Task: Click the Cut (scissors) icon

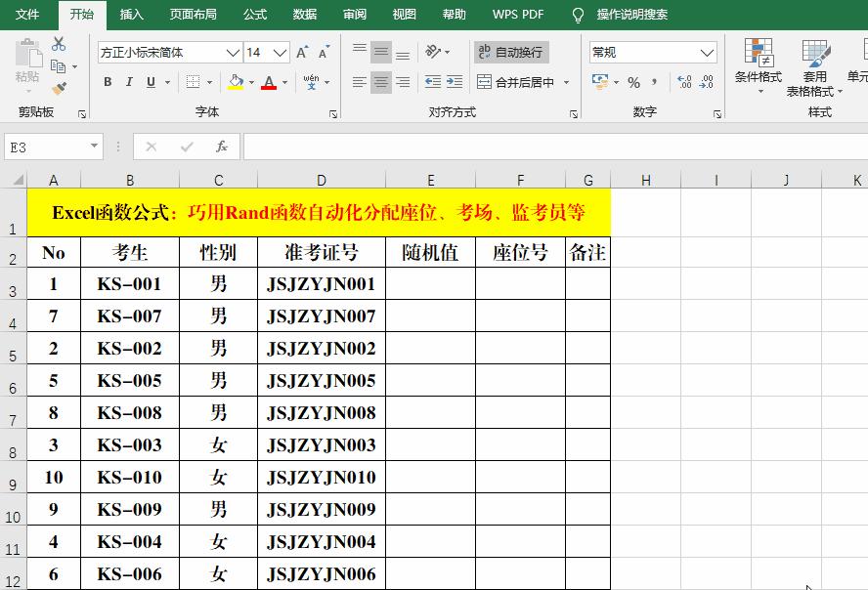Action: 57,44
